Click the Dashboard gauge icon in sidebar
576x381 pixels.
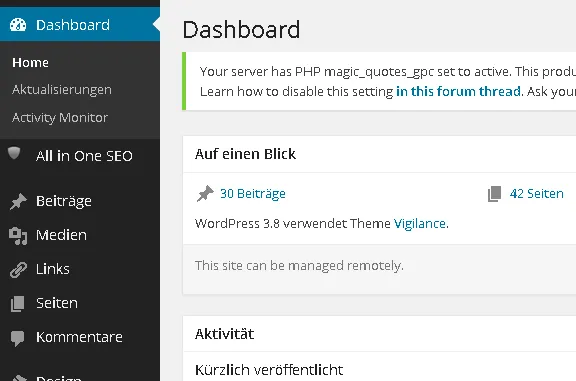tap(18, 25)
